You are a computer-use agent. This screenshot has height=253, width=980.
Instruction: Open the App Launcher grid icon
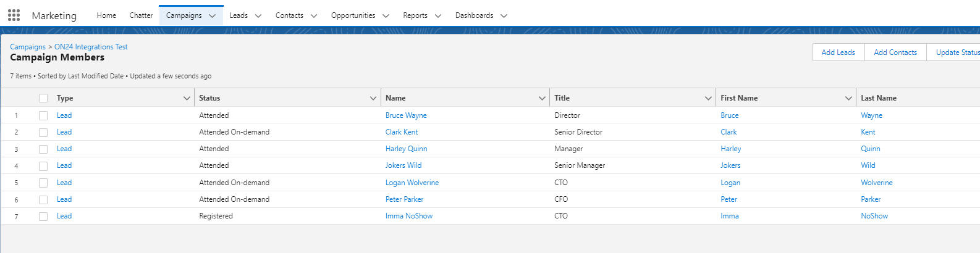click(14, 15)
